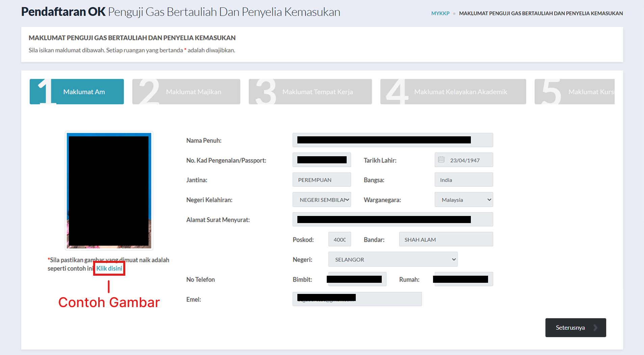Select the Maklumat Am step tab
Screen dimensions: 644x355
click(x=77, y=92)
